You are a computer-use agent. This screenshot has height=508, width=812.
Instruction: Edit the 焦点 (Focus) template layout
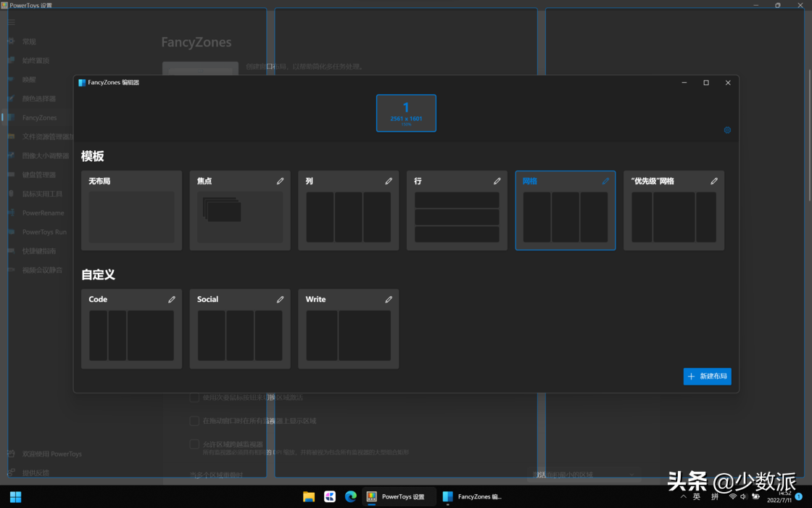click(x=280, y=181)
